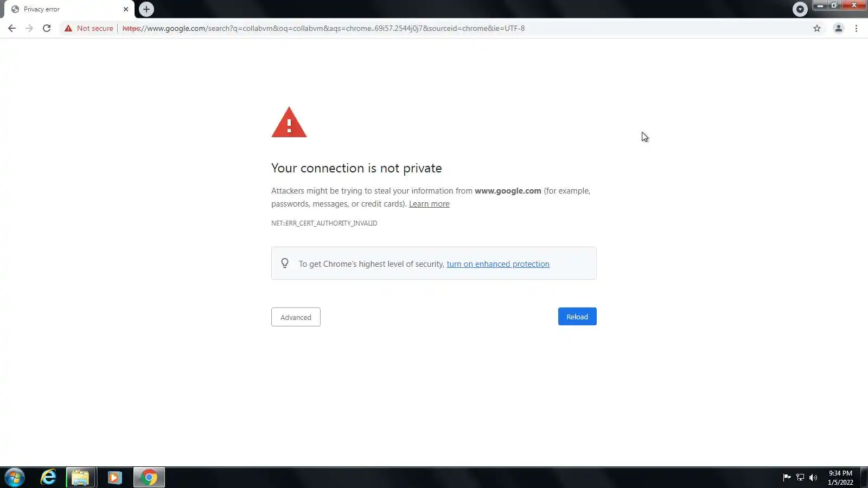Click turn on enhanced protection link
The height and width of the screenshot is (488, 868).
pos(498,264)
